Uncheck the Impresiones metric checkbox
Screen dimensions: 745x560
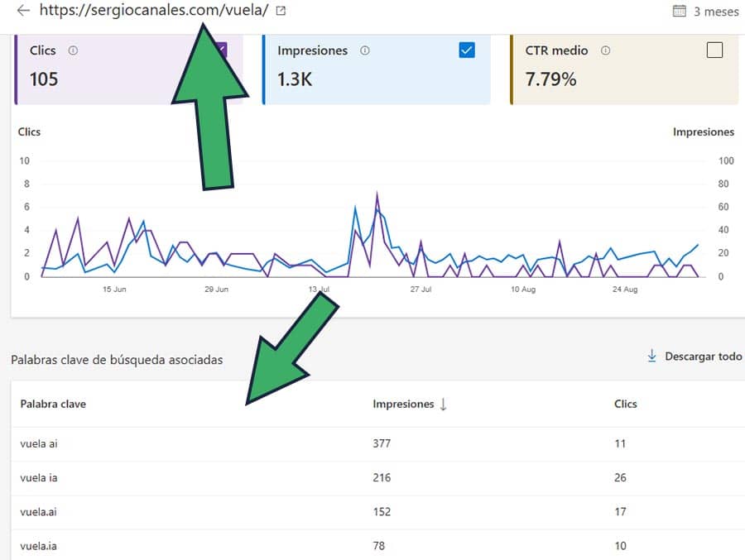[x=467, y=50]
